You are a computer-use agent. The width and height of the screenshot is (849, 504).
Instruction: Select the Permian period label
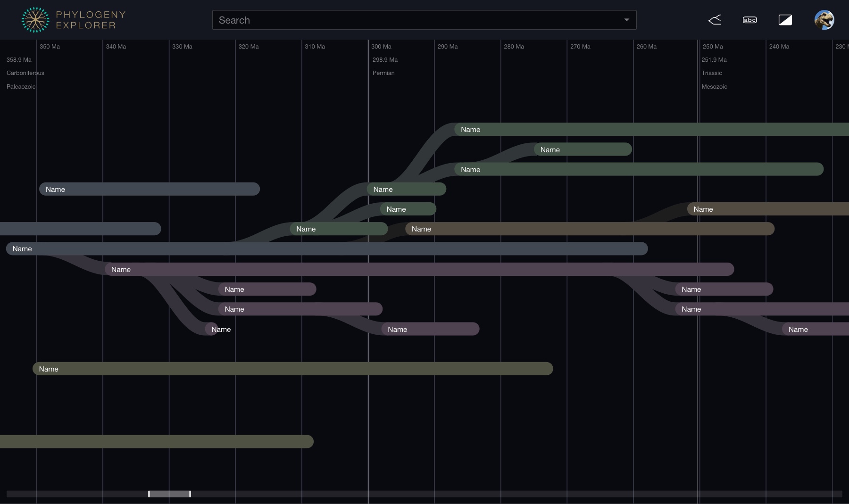[383, 73]
